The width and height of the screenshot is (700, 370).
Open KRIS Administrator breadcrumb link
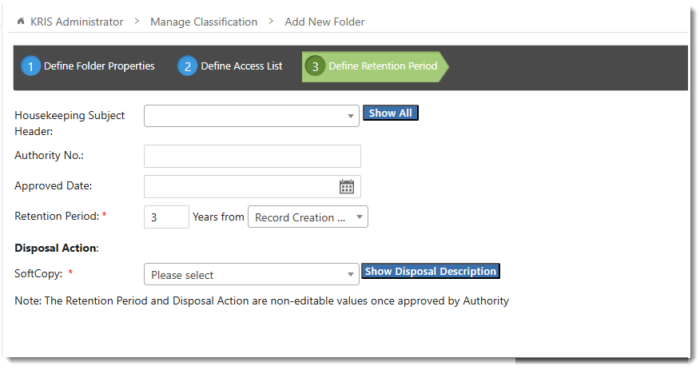(x=77, y=22)
